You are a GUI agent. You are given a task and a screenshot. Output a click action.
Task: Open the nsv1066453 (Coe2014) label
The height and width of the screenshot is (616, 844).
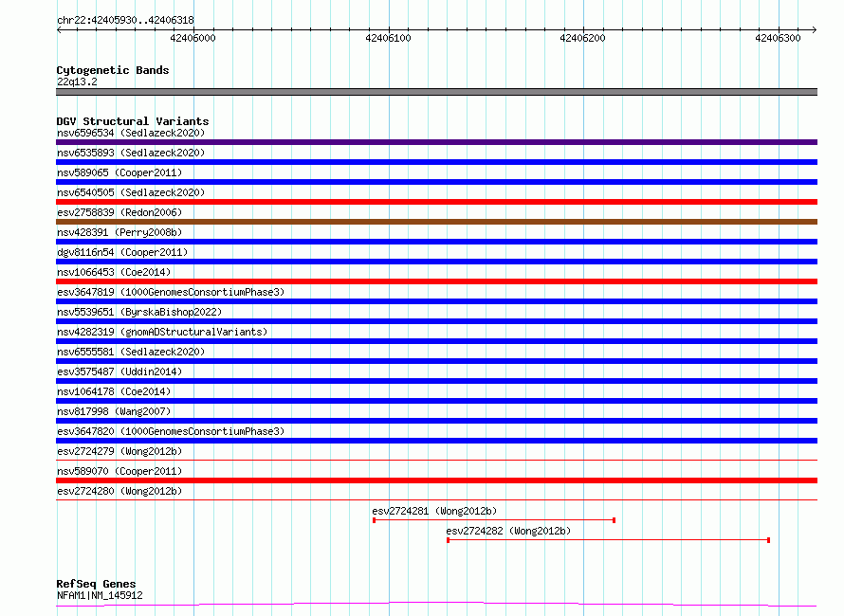pyautogui.click(x=114, y=272)
